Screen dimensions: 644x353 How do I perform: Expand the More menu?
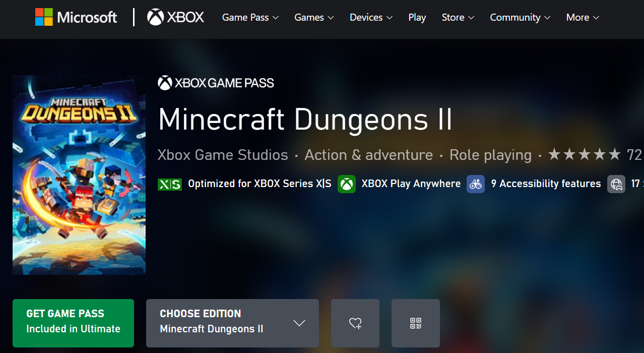(583, 17)
